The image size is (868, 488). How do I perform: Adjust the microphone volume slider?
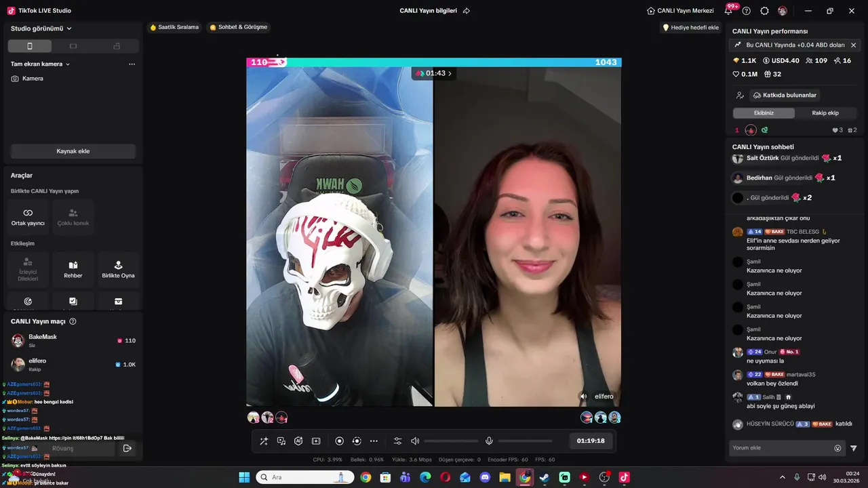[525, 441]
